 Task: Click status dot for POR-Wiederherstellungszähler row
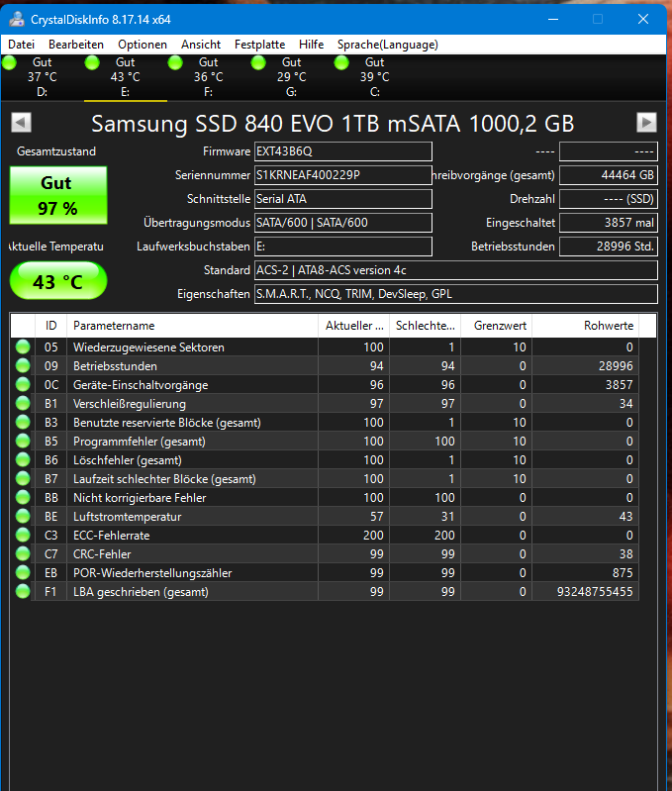tap(23, 572)
